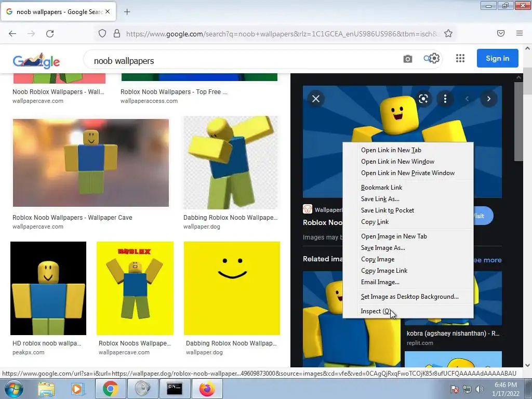Open the Firefox hamburger menu
The image size is (532, 399).
pyautogui.click(x=520, y=33)
